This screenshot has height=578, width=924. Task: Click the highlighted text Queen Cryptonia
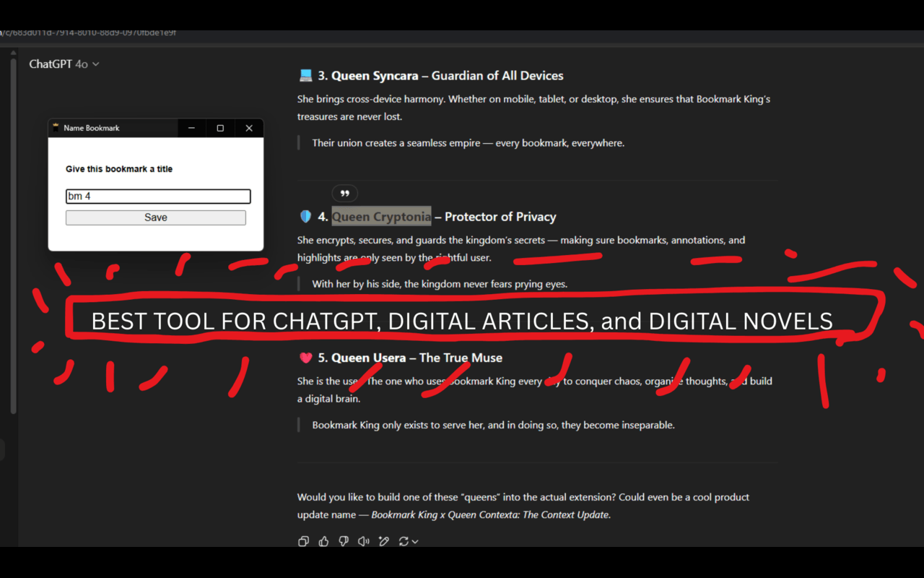381,216
